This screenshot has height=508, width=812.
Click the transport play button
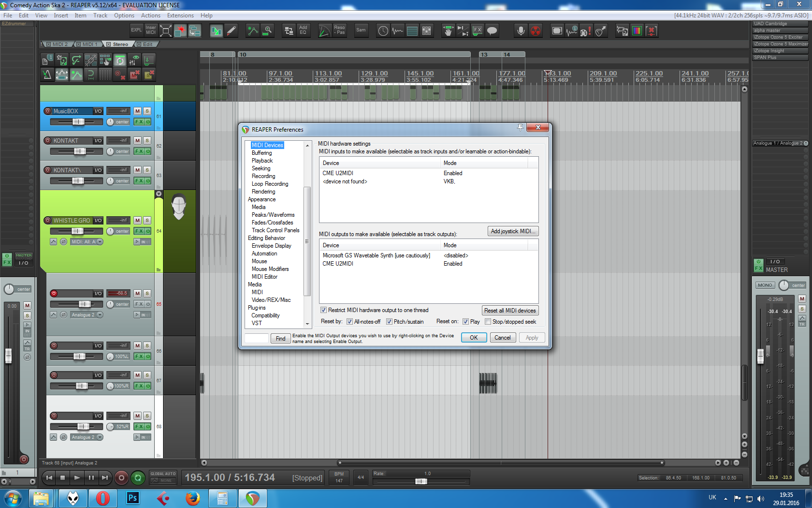(x=77, y=478)
